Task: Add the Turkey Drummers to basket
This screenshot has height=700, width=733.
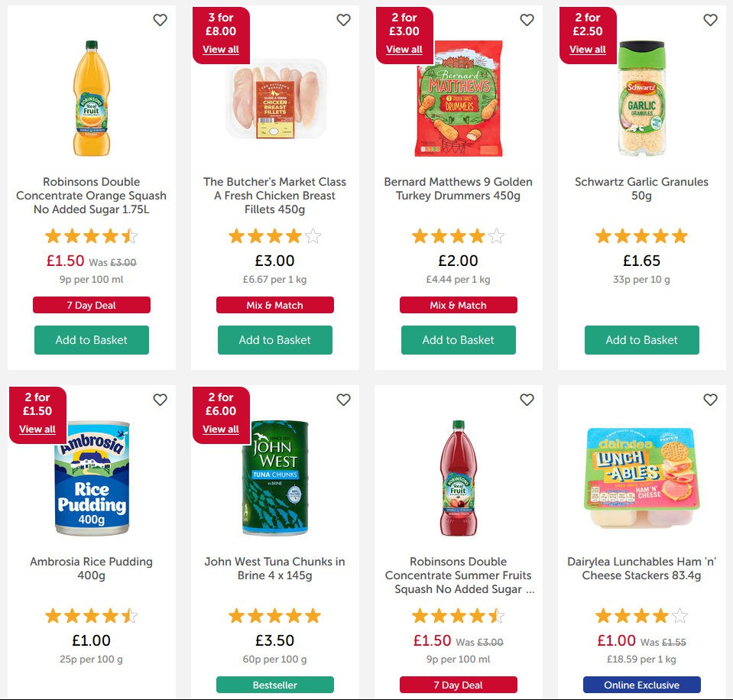Action: [458, 340]
